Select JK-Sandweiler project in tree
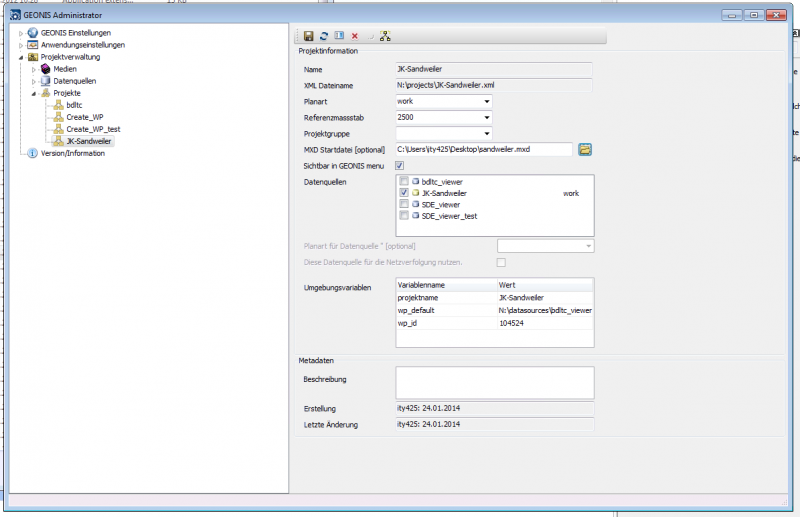The height and width of the screenshot is (517, 800). point(89,141)
